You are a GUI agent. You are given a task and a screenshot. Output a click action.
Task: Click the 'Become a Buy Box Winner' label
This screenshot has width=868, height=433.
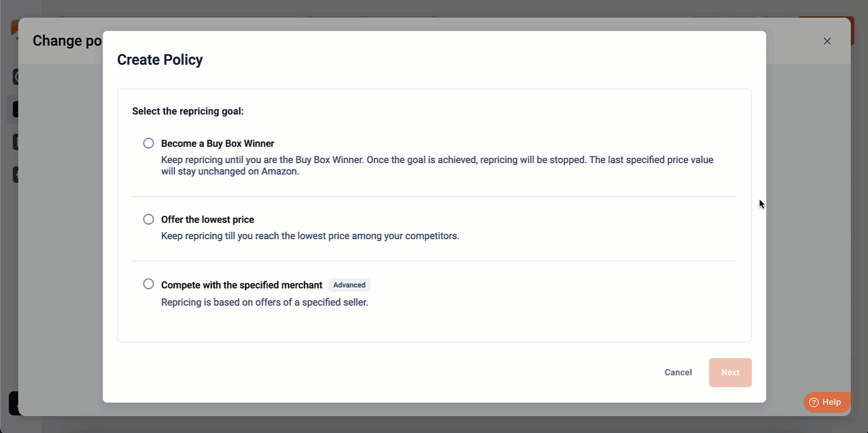click(217, 144)
